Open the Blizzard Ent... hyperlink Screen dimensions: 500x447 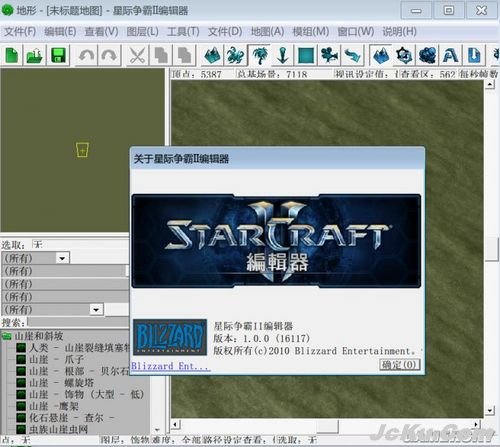coord(170,366)
